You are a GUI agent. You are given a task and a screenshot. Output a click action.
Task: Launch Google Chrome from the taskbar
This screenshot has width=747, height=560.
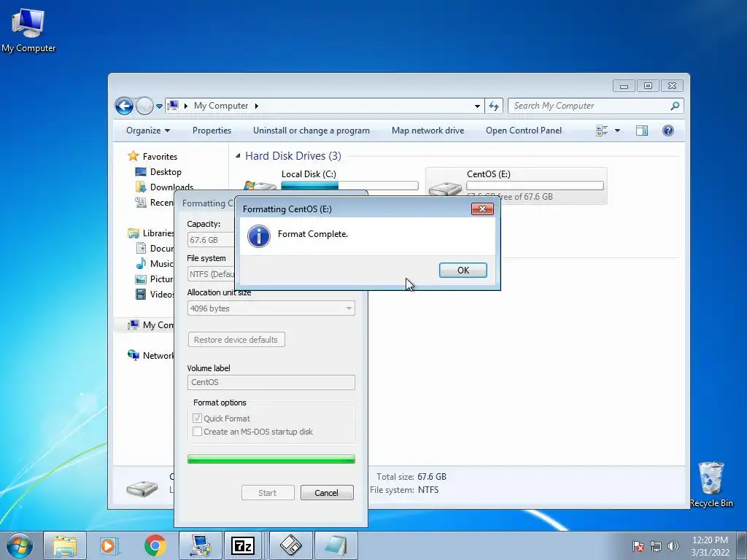pyautogui.click(x=155, y=545)
